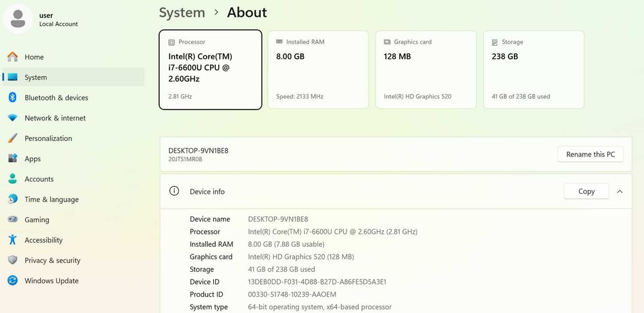Viewport: 644px width, 313px height.
Task: Click Rename this PC button
Action: point(590,155)
